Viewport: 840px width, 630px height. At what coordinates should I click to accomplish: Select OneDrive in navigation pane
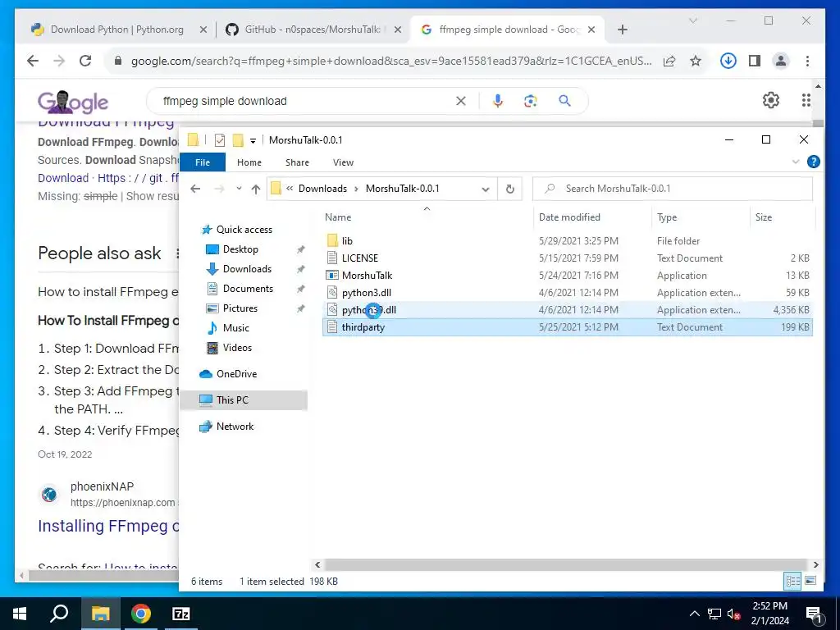[x=236, y=374]
